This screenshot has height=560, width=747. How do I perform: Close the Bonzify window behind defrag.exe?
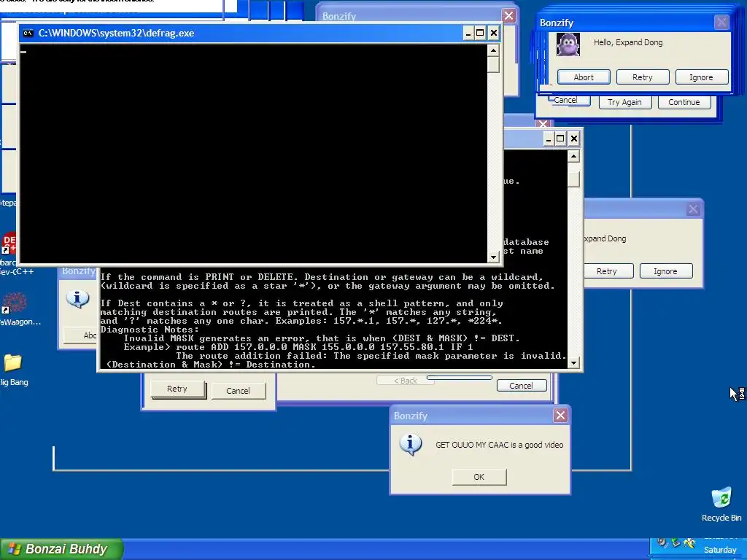tap(508, 16)
